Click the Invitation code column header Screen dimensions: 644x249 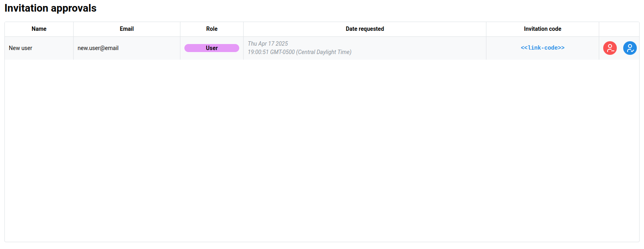click(x=542, y=29)
